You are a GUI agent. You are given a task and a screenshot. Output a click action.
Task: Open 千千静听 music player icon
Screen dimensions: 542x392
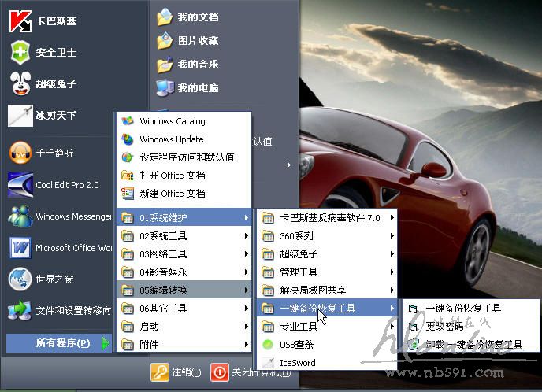click(x=20, y=153)
